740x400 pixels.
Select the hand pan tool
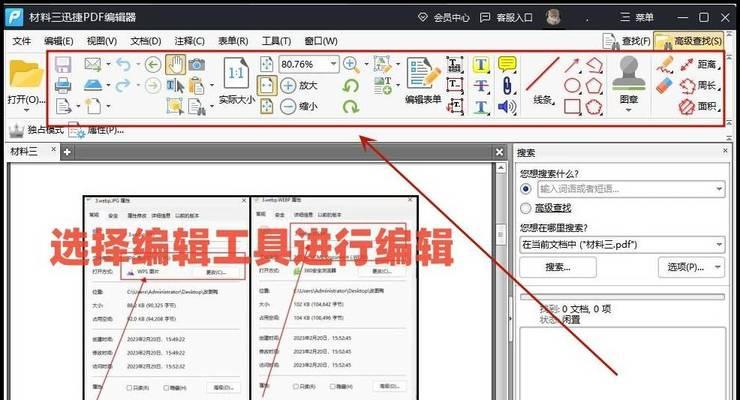(x=175, y=64)
